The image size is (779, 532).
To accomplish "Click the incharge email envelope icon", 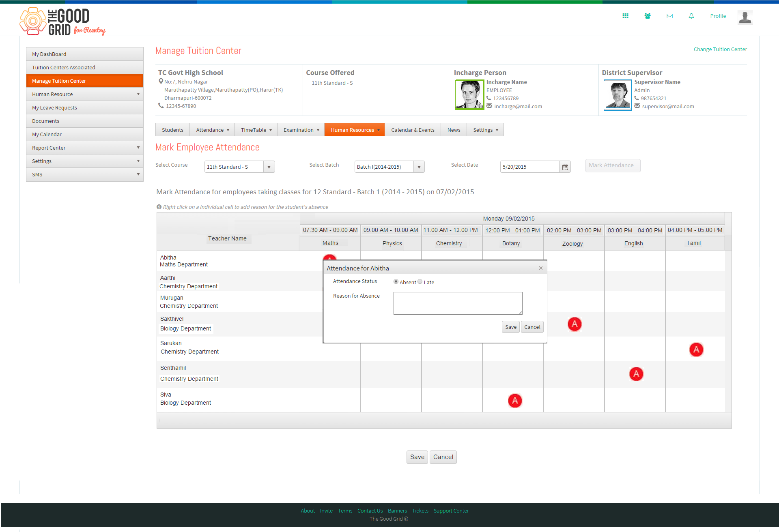I will pyautogui.click(x=489, y=106).
